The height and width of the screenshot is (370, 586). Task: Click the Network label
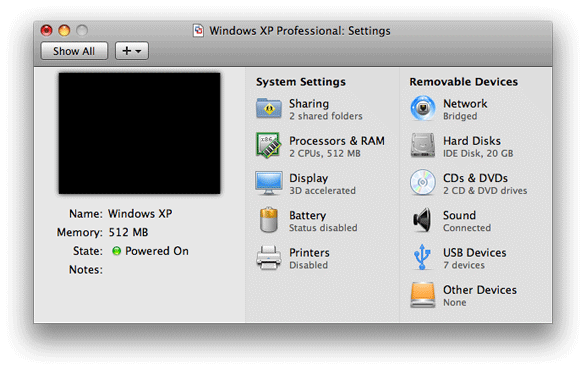pos(465,104)
